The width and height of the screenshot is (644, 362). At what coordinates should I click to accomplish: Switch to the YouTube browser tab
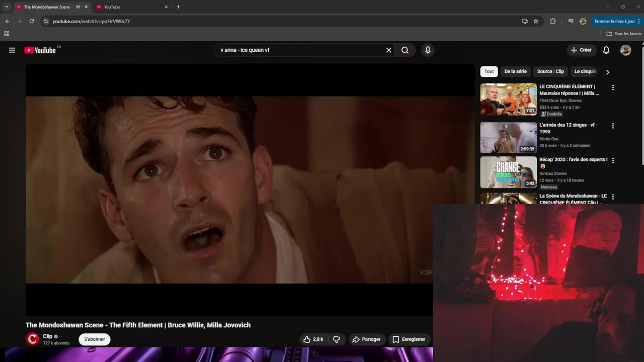[x=132, y=7]
